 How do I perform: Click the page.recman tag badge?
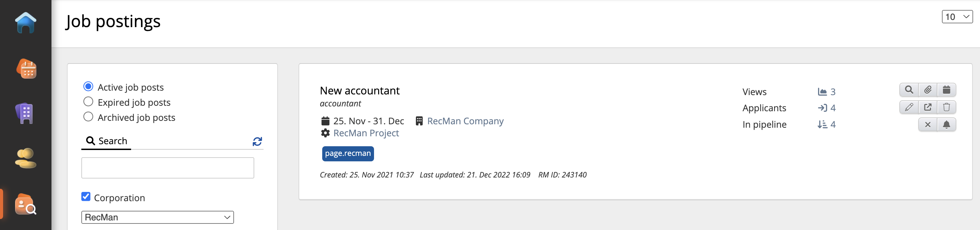[347, 153]
